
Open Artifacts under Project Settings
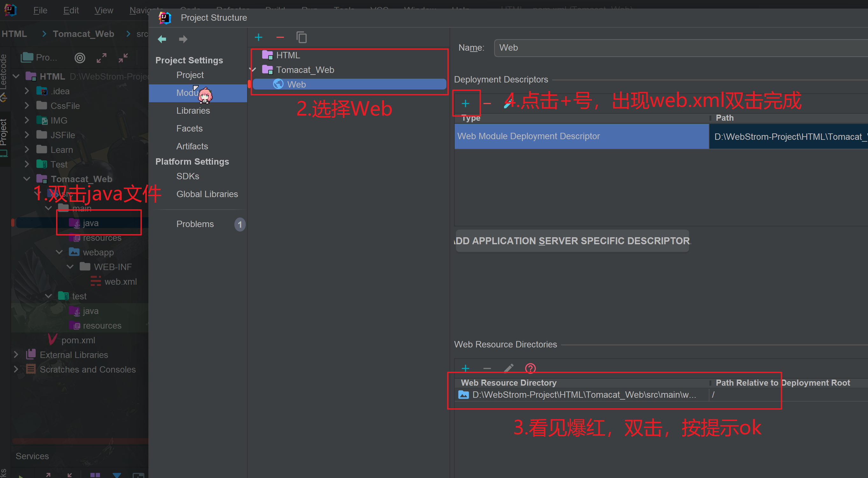click(x=192, y=146)
